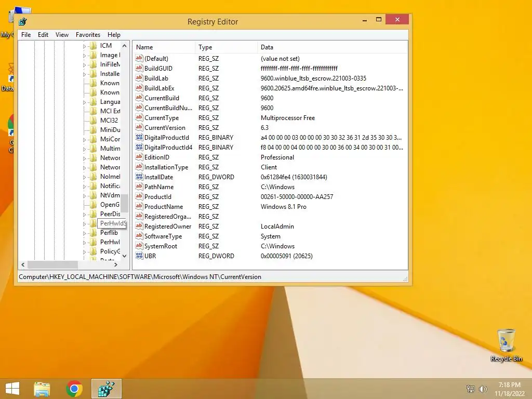Click the string icon of BuildGUID value
532x399 pixels.
click(x=139, y=68)
